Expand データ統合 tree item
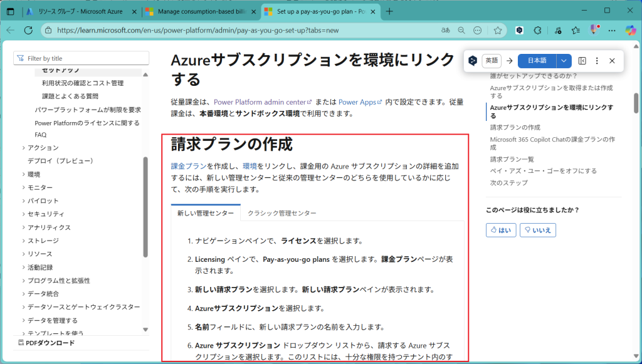 [x=23, y=294]
